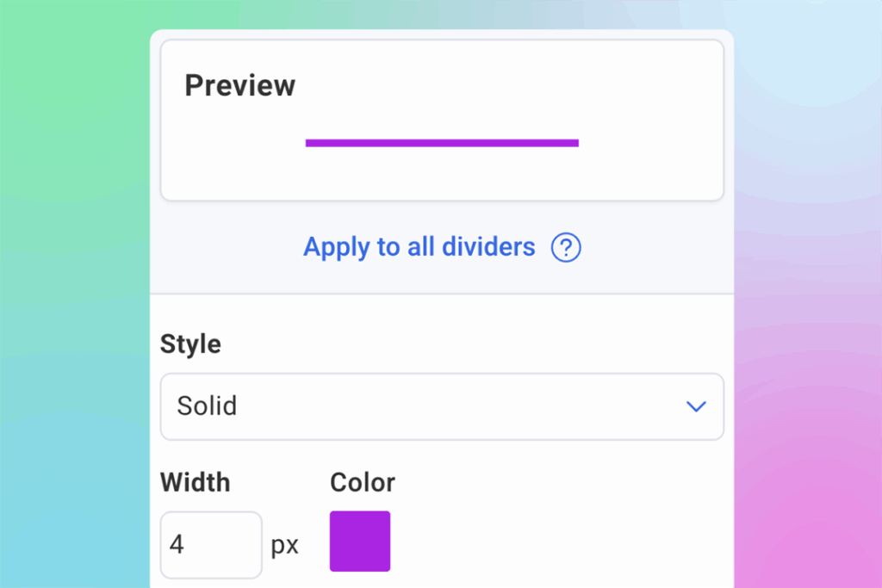Expand the divider style options list
882x588 pixels.
coord(442,406)
